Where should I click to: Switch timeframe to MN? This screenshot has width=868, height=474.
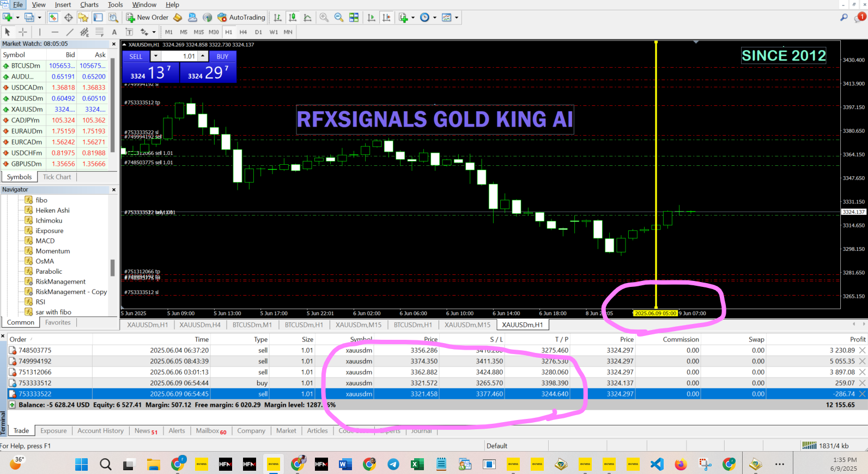pos(288,32)
